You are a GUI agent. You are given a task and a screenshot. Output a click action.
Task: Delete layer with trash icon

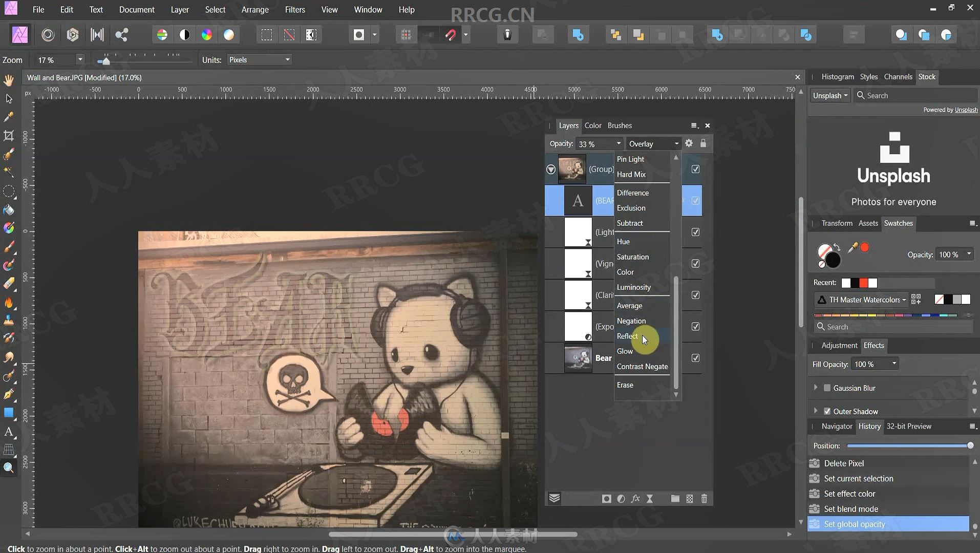[704, 499]
